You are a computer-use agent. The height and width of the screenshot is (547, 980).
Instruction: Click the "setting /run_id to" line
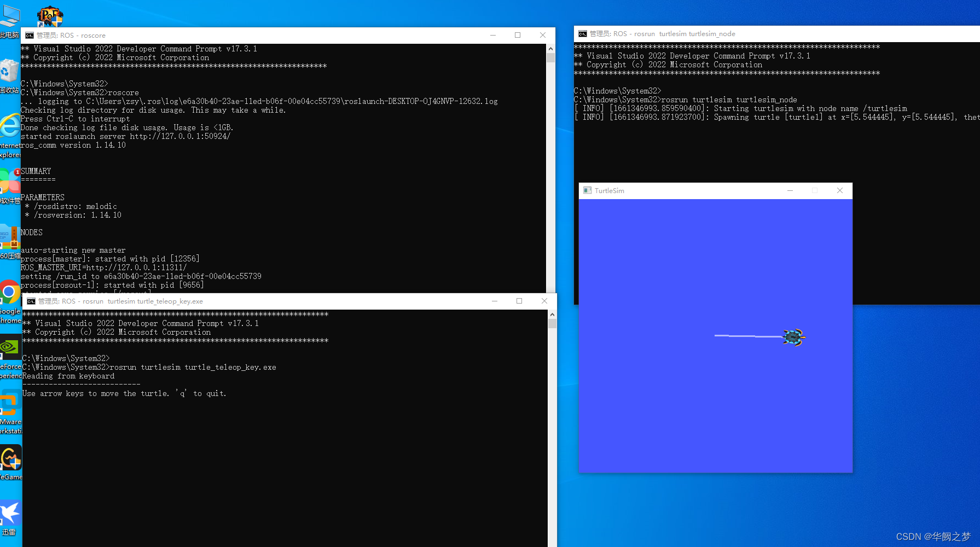(141, 276)
